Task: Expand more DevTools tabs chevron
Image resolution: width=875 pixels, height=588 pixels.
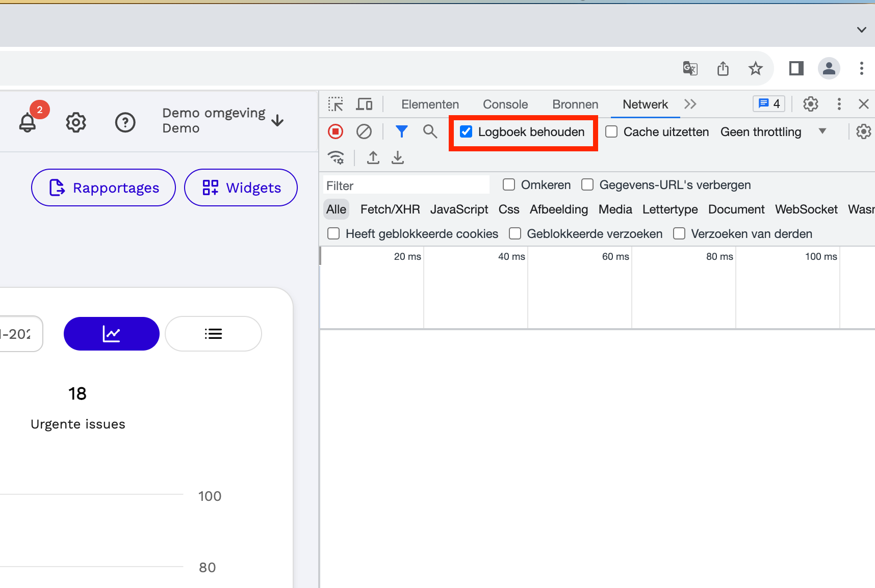Action: (x=690, y=104)
